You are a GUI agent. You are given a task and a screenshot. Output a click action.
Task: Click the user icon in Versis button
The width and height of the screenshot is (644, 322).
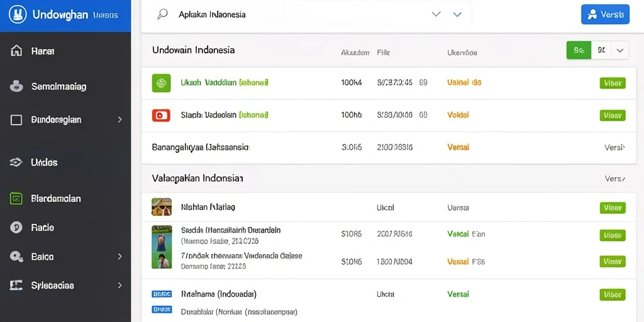[x=592, y=15]
